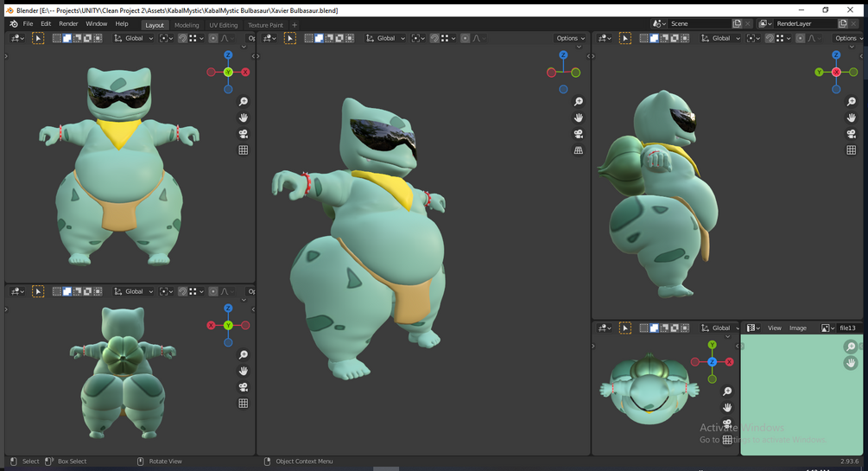Click blue Z axis on top-left viewport gizmo

pyautogui.click(x=228, y=54)
